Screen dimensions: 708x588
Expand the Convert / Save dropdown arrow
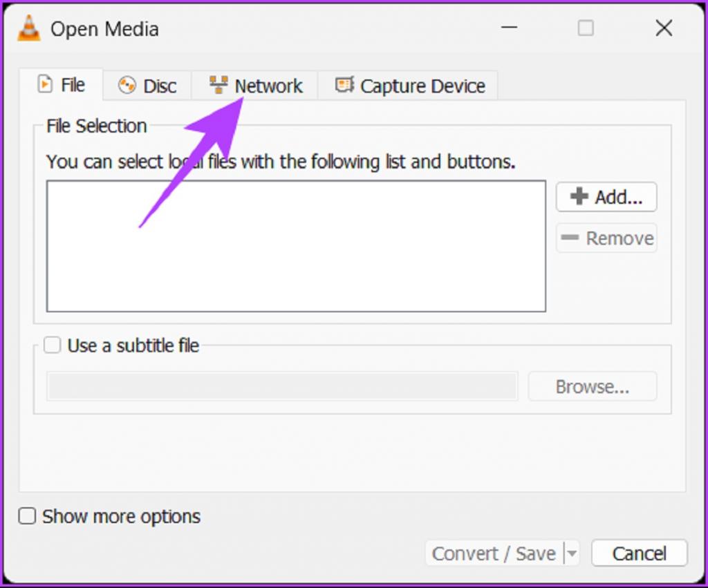click(x=572, y=553)
